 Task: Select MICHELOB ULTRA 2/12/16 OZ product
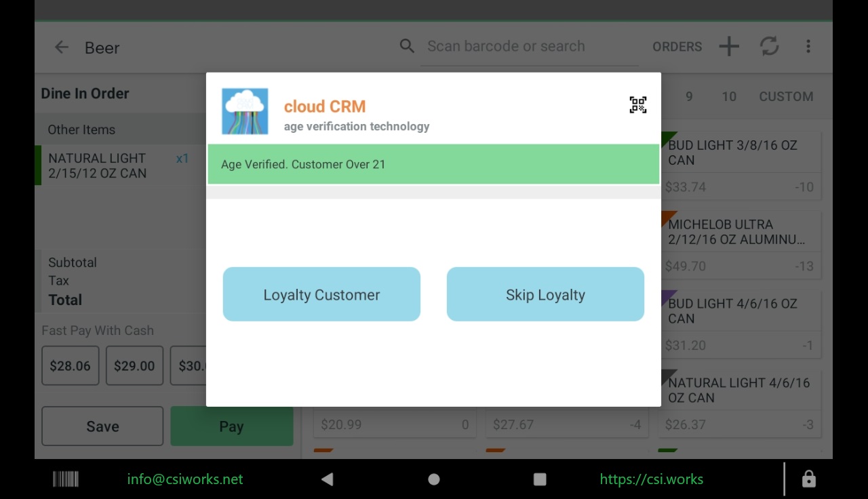pos(741,244)
